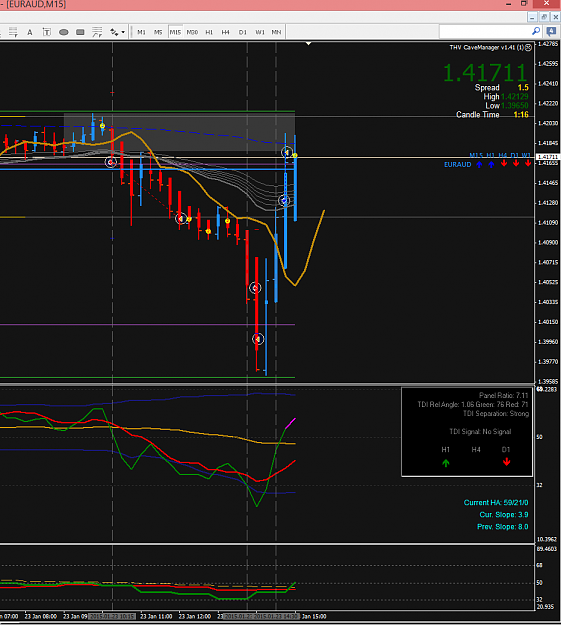Click the last red down arrow in EURAUD row
Screen dimensions: 561x625
(528, 163)
